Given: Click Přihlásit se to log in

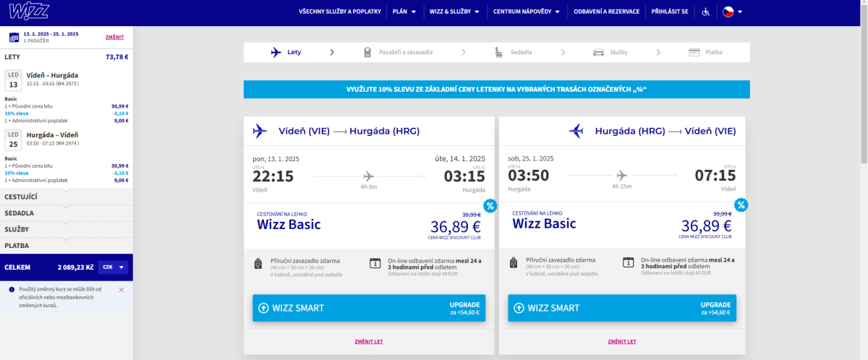Looking at the screenshot, I should coord(669,12).
